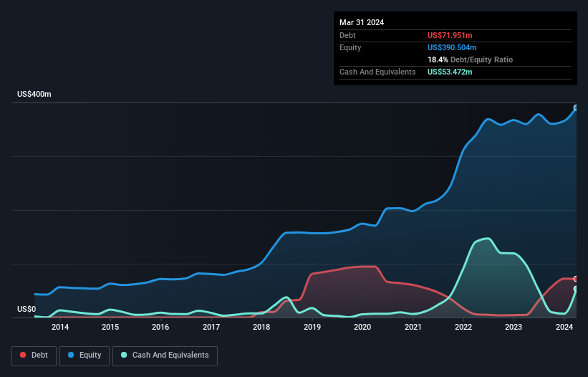Image resolution: width=588 pixels, height=377 pixels.
Task: Select the 2018 x-axis label
Action: click(261, 327)
